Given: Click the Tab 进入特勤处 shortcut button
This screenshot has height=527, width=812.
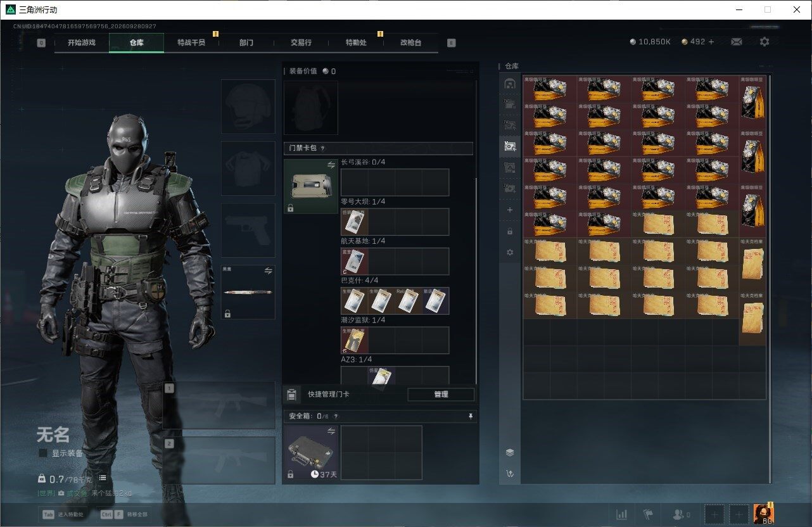Looking at the screenshot, I should [x=64, y=514].
